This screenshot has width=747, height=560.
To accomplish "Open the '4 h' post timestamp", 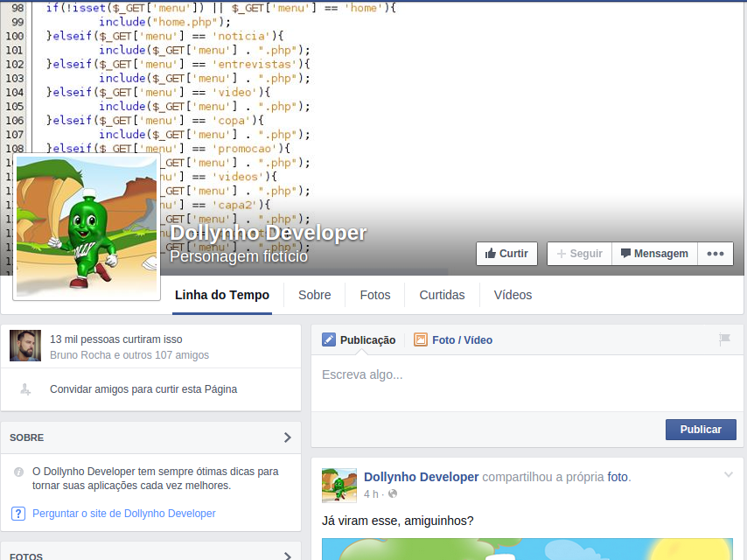I will (x=371, y=494).
